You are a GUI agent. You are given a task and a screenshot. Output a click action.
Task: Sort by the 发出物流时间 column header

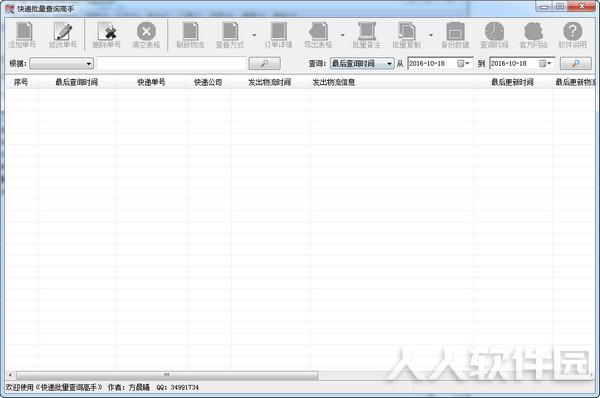[270, 82]
